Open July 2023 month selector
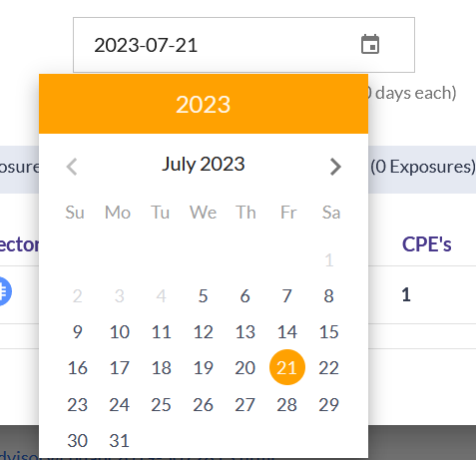The width and height of the screenshot is (476, 460). click(204, 165)
